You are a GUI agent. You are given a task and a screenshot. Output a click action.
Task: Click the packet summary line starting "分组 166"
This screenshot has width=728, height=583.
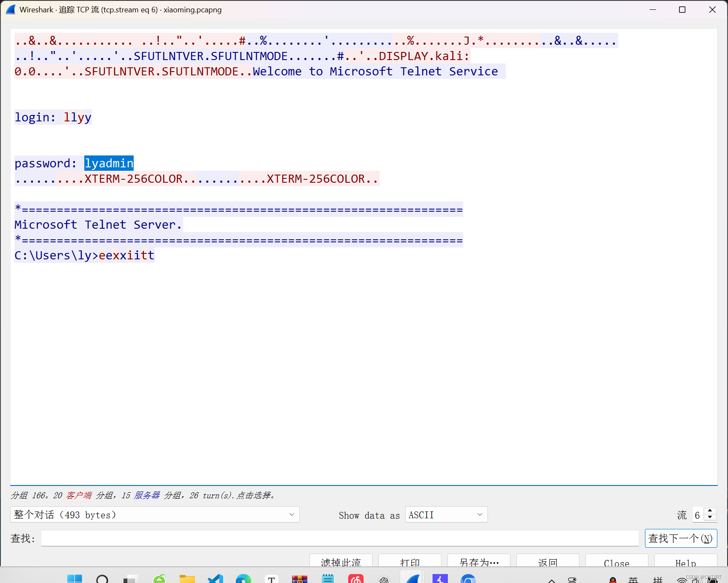pyautogui.click(x=143, y=495)
